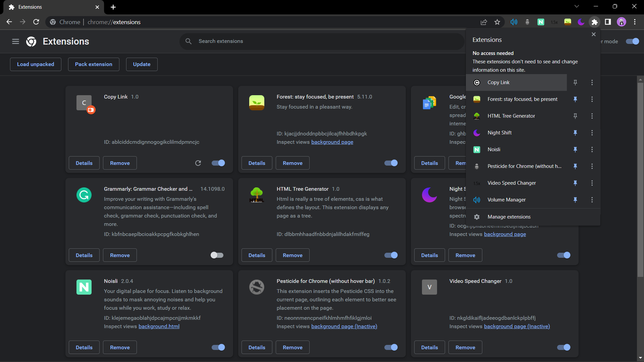Open Noisli's background.html link
644x362 pixels.
tap(159, 326)
